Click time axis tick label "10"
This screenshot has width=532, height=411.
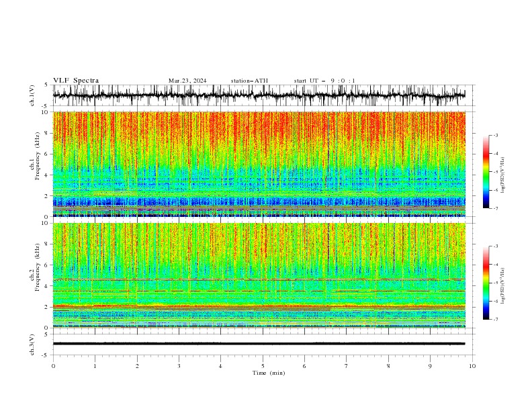[x=472, y=366]
